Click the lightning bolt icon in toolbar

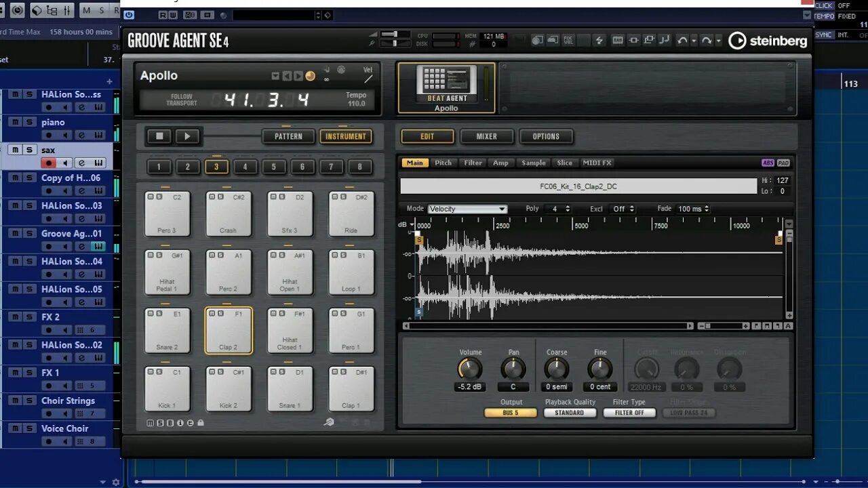pos(599,41)
